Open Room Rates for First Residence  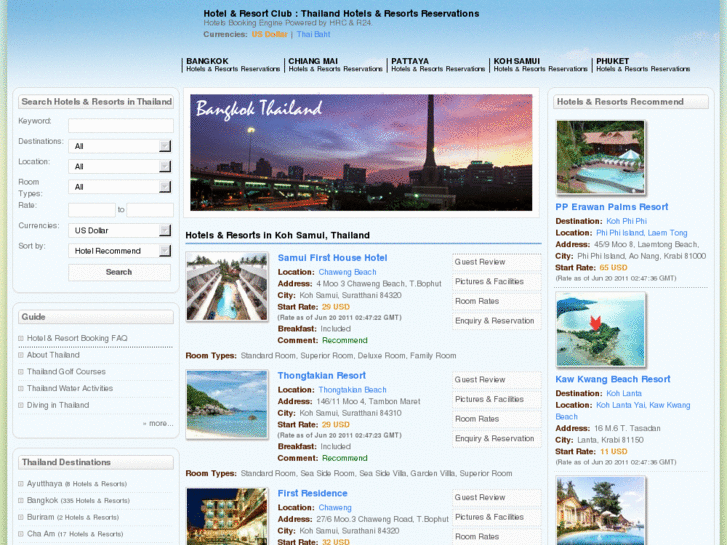coord(497,537)
